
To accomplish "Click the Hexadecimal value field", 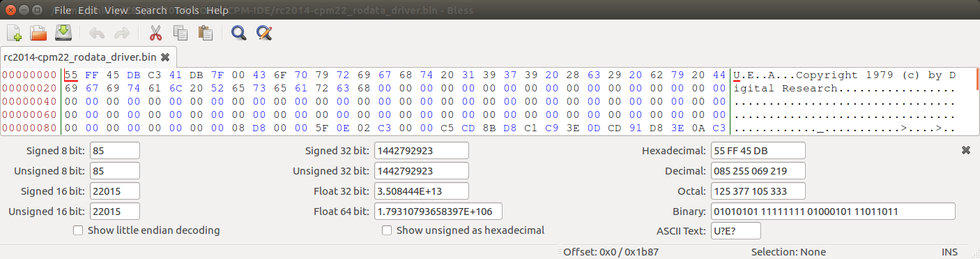I will pyautogui.click(x=758, y=151).
